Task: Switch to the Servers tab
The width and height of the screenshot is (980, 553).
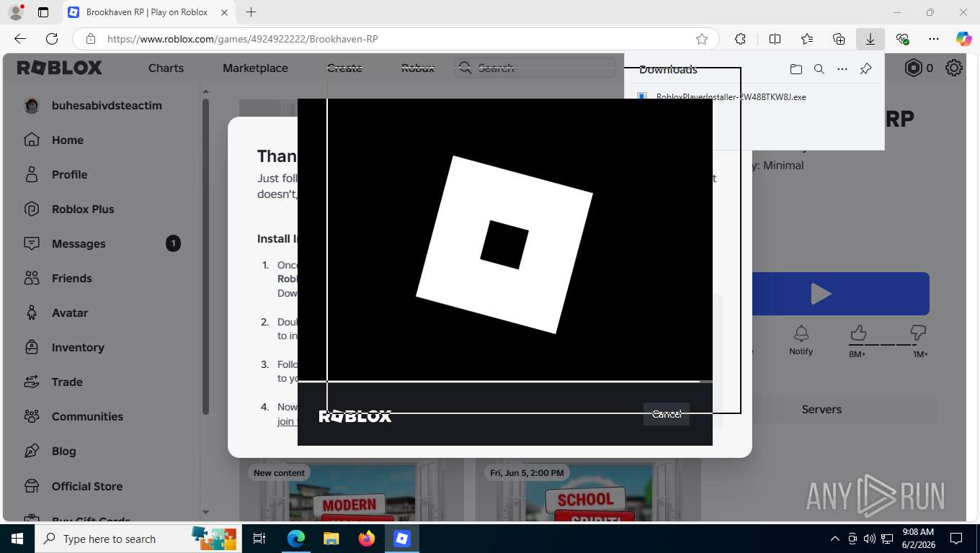Action: pyautogui.click(x=821, y=409)
